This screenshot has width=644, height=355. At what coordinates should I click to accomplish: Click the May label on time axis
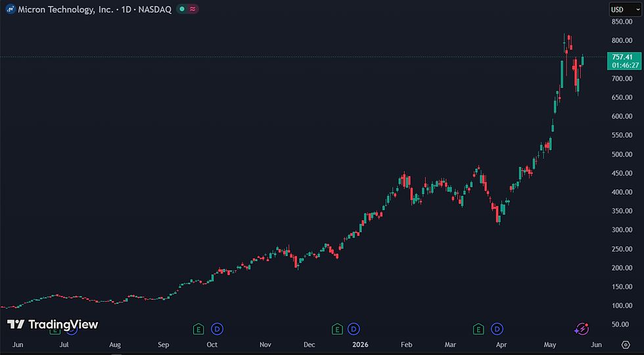pos(551,344)
